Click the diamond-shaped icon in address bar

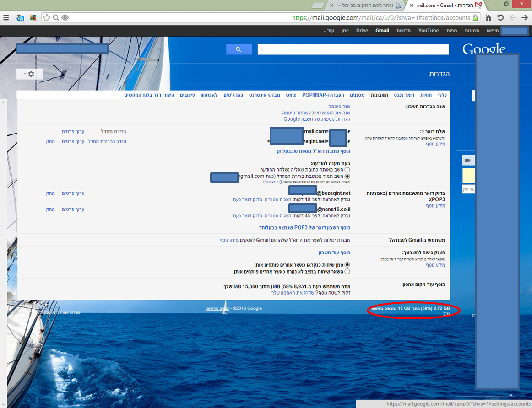click(65, 18)
